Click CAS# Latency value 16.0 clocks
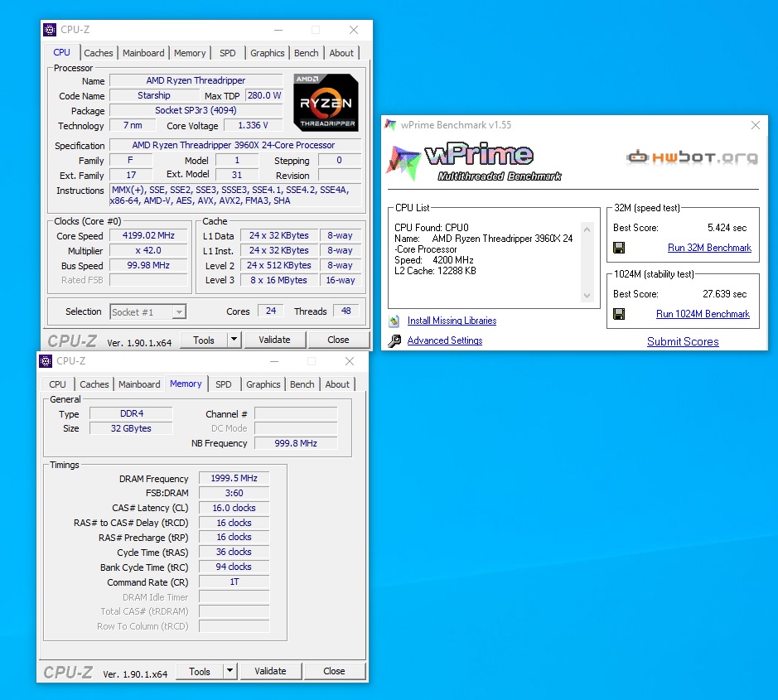 coord(234,508)
